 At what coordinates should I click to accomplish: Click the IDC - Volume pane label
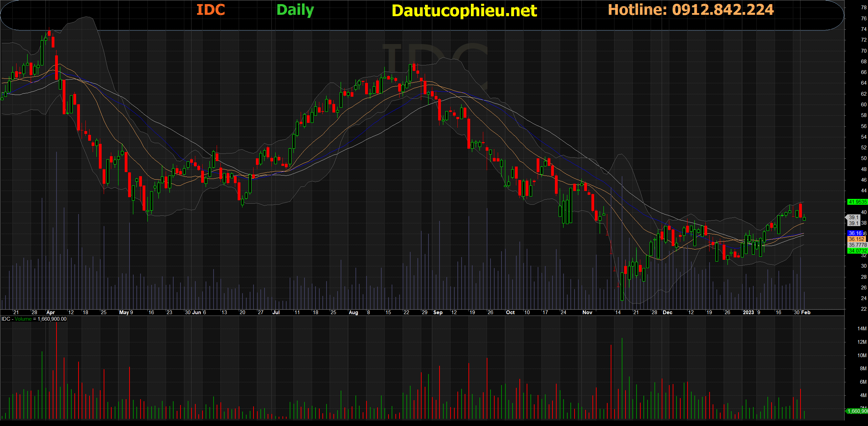[17, 319]
